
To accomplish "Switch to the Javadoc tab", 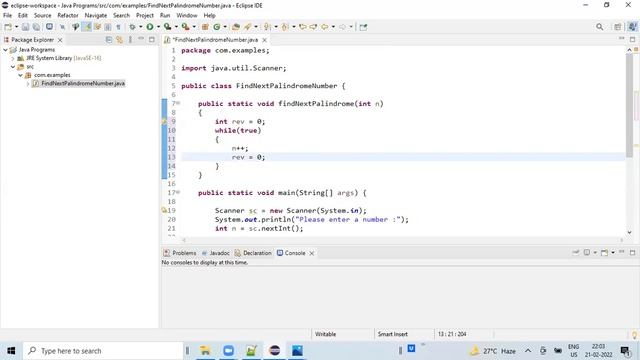I will coord(216,253).
